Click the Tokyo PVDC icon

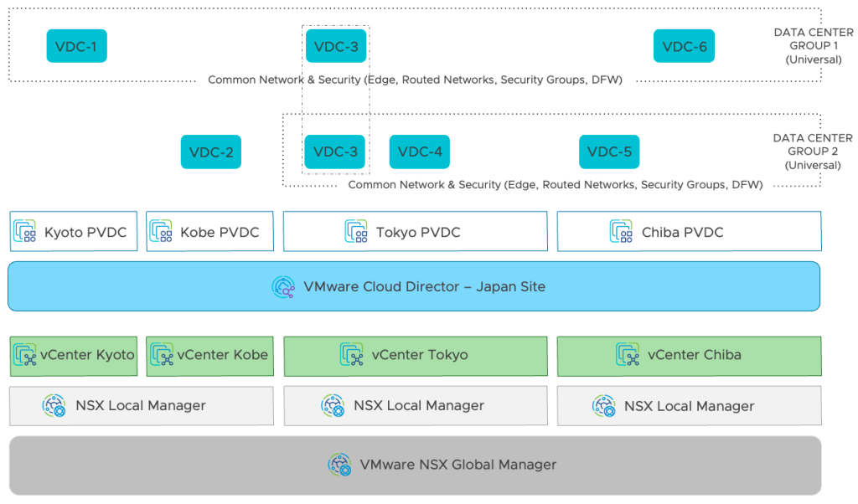pos(356,231)
